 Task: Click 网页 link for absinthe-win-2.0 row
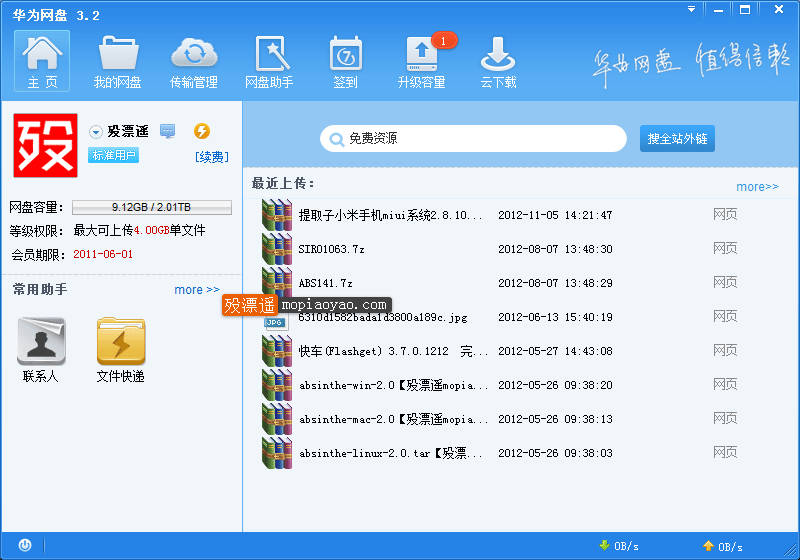tap(725, 385)
